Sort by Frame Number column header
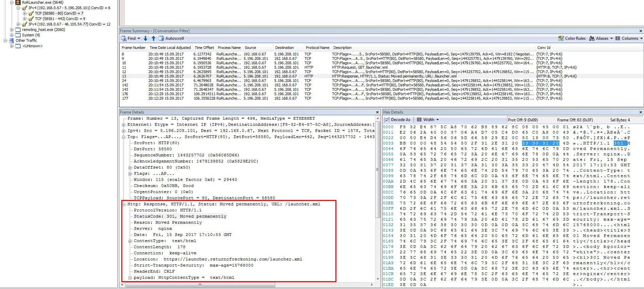This screenshot has height=289, width=644. tap(134, 48)
